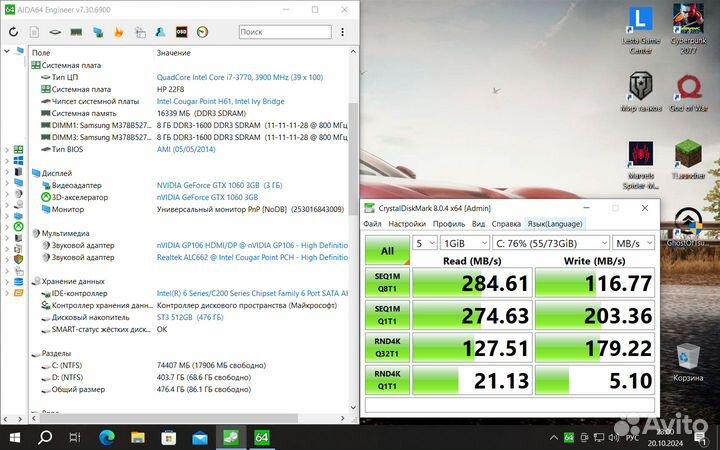The height and width of the screenshot is (450, 720).
Task: Open the 1GiB test size dropdown
Action: (461, 243)
